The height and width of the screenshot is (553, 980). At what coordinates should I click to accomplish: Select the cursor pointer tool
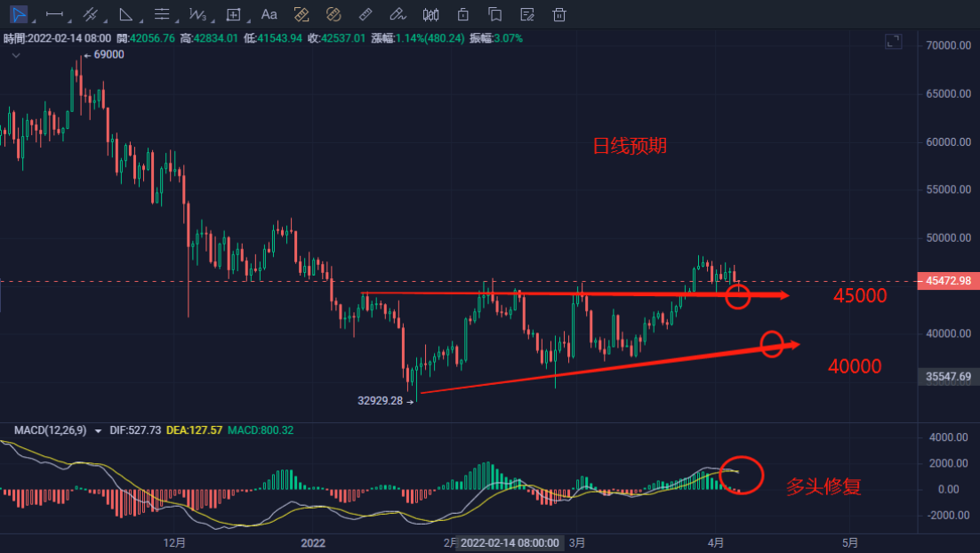click(16, 14)
